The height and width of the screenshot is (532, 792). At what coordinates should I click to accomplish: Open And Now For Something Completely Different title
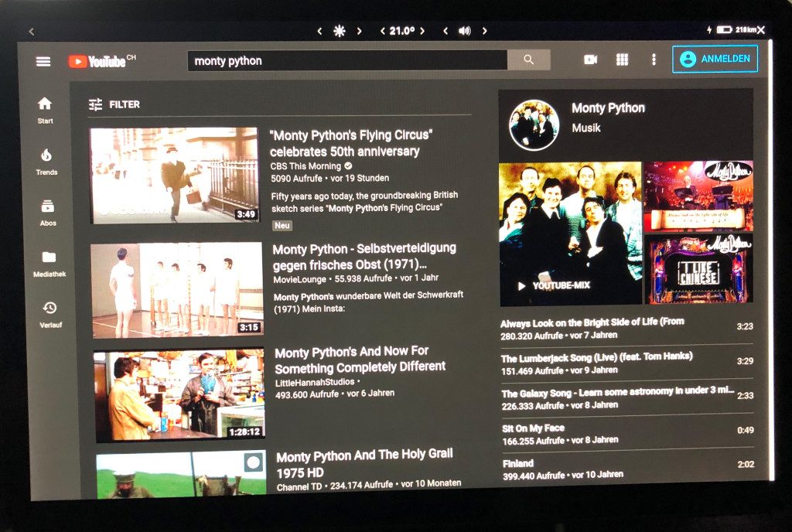coord(360,360)
